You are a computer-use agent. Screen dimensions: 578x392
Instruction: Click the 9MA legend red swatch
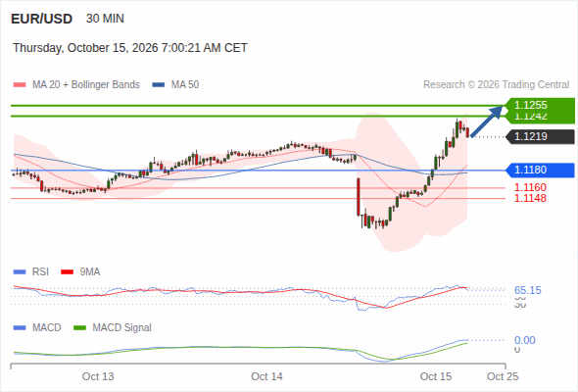(67, 272)
